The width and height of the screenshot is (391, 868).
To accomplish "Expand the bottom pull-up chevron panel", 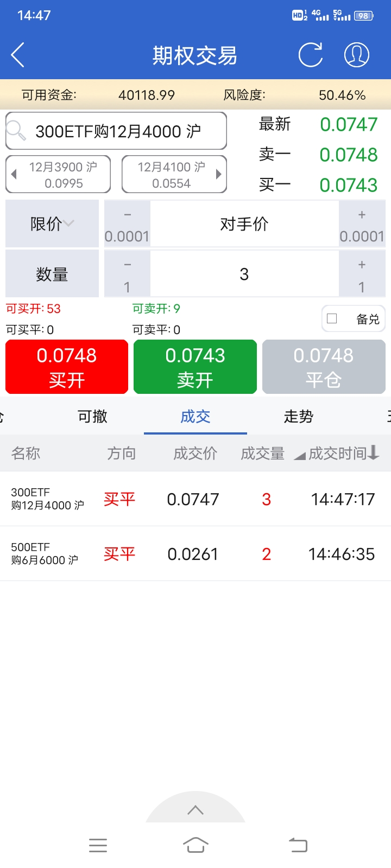I will coord(195,810).
